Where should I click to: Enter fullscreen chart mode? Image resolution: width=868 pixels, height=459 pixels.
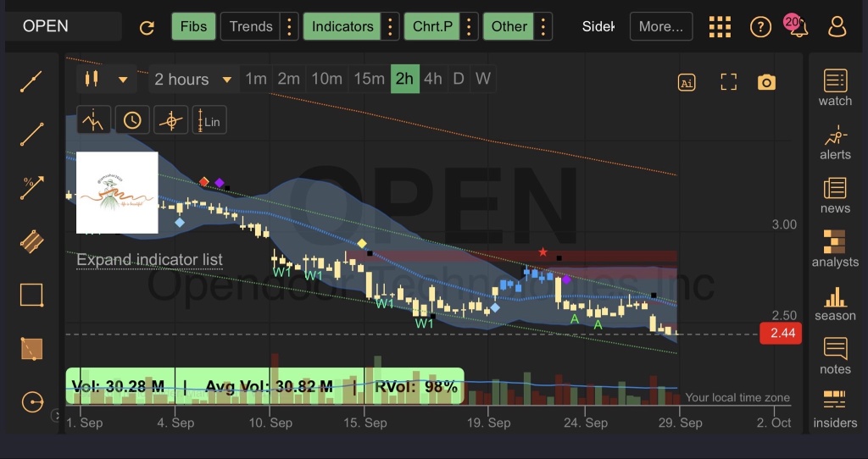tap(728, 82)
